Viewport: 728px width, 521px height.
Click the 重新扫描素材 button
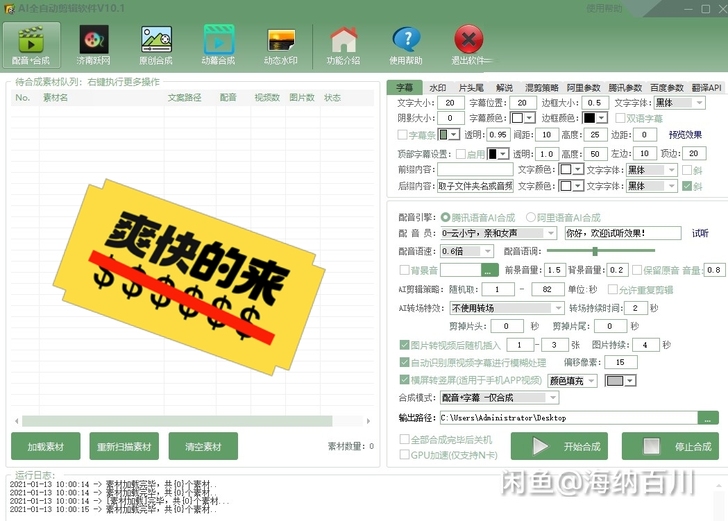(124, 446)
